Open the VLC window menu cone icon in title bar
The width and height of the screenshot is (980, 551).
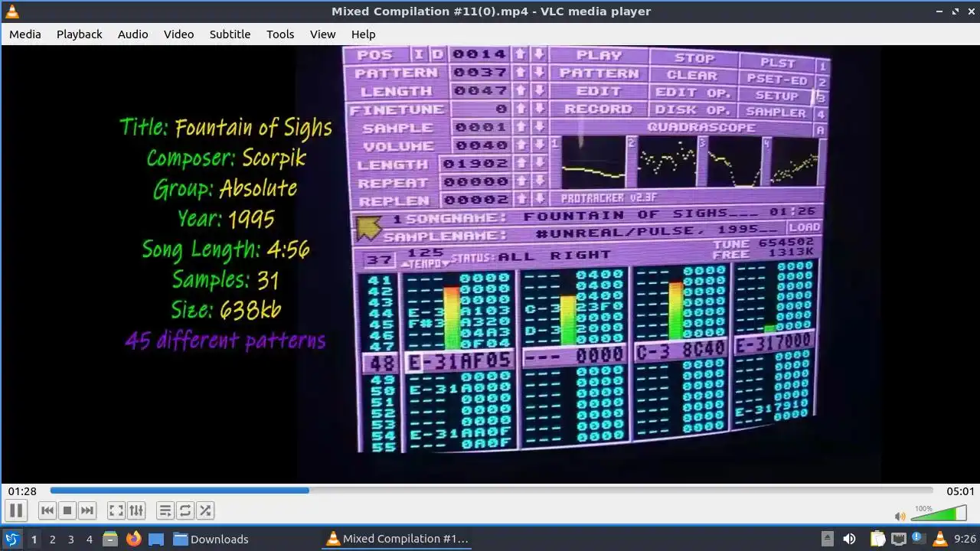coord(11,11)
